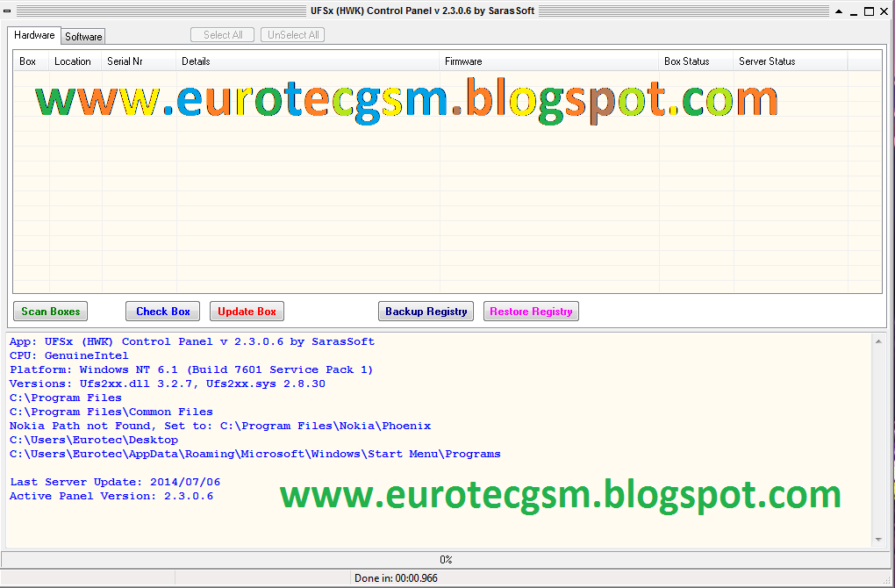Viewport: 895px width, 588px height.
Task: Close the UFSx Control Panel window
Action: (x=884, y=11)
